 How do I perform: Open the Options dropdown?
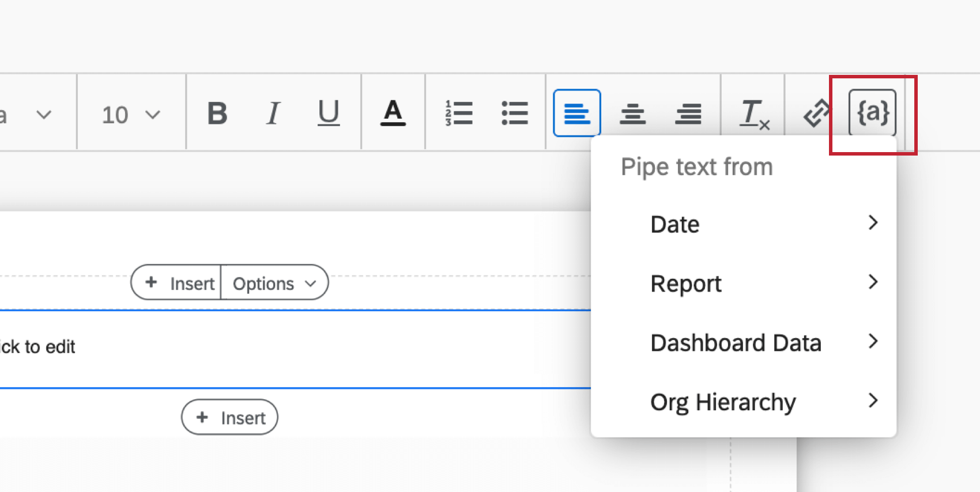(x=274, y=283)
